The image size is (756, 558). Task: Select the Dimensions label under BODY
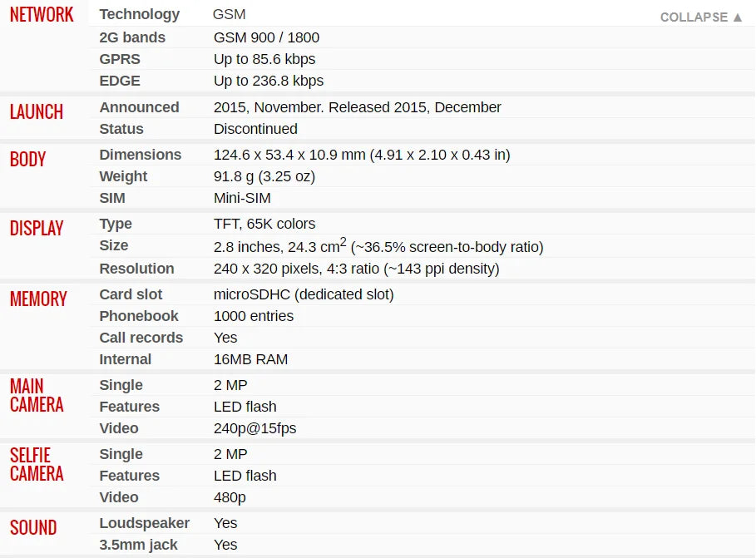click(140, 155)
